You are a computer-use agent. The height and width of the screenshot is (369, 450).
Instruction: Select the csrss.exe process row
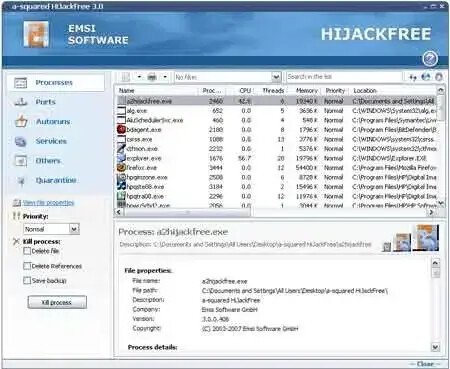tap(277, 139)
